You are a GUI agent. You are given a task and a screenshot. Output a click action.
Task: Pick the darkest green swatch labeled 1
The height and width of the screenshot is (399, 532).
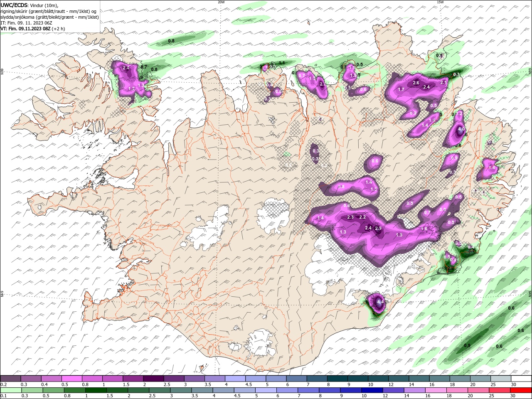[x=96, y=390]
